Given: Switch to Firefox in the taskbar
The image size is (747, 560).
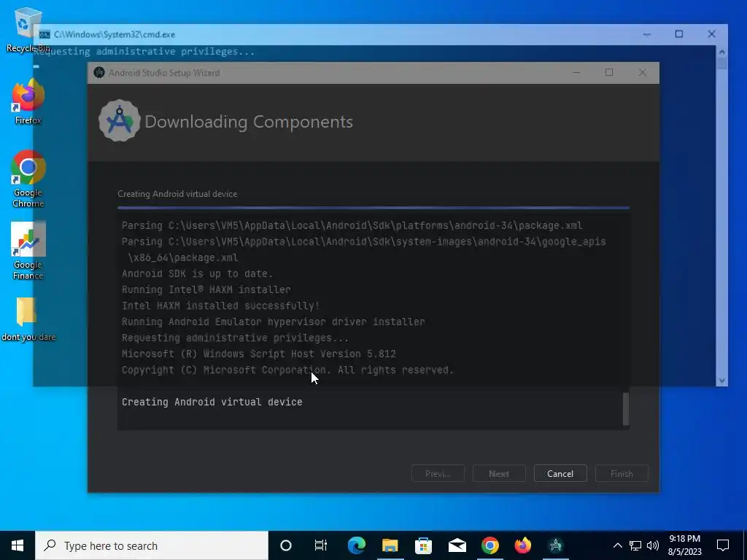Looking at the screenshot, I should (x=522, y=545).
